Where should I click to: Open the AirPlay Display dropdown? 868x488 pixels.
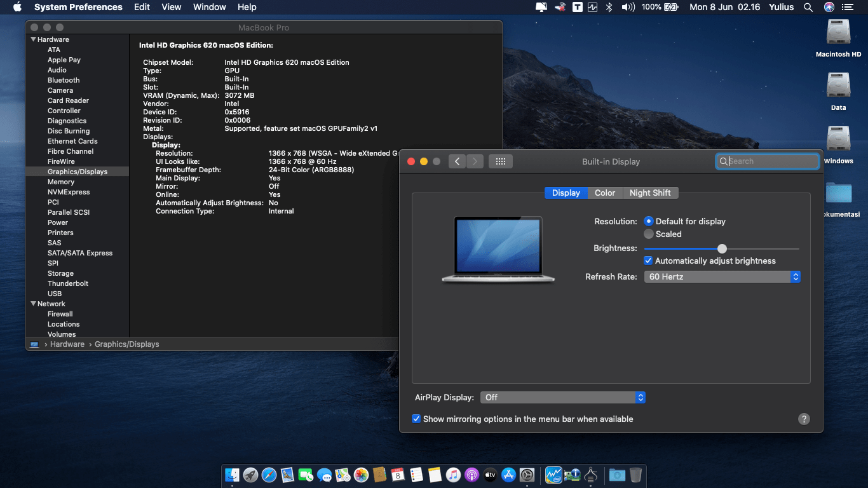pyautogui.click(x=563, y=397)
